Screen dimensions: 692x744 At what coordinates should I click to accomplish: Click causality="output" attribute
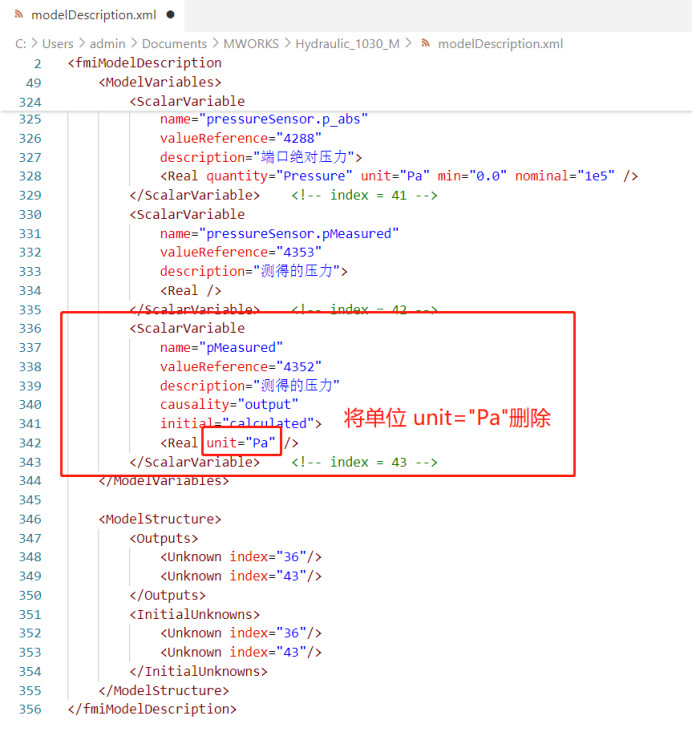pos(229,404)
